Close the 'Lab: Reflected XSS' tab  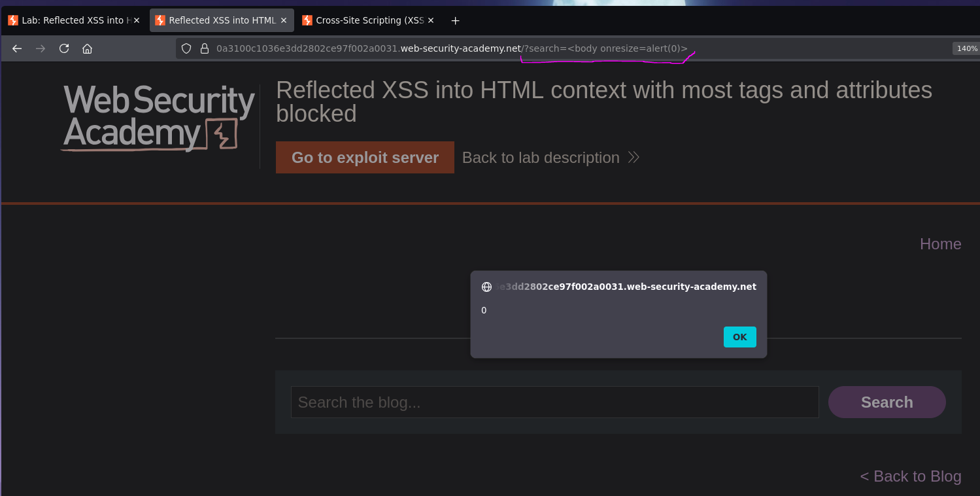click(137, 20)
